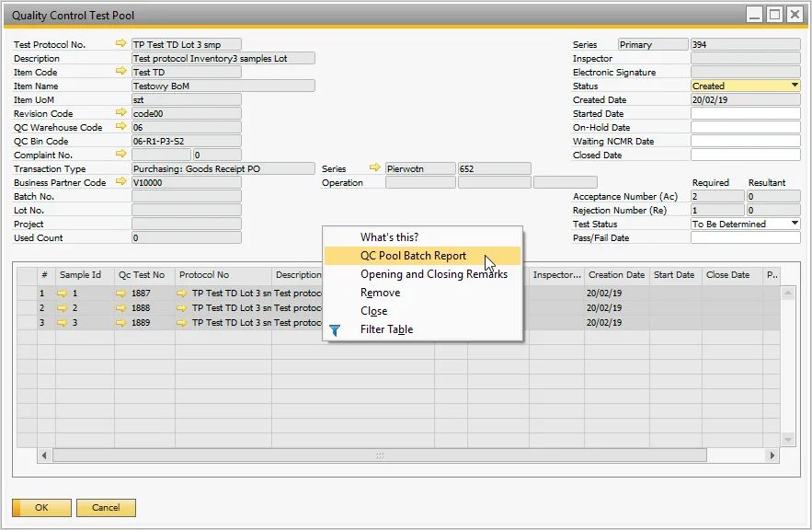The width and height of the screenshot is (812, 530).
Task: Open link arrow beside Series Pierwotn
Action: [374, 167]
